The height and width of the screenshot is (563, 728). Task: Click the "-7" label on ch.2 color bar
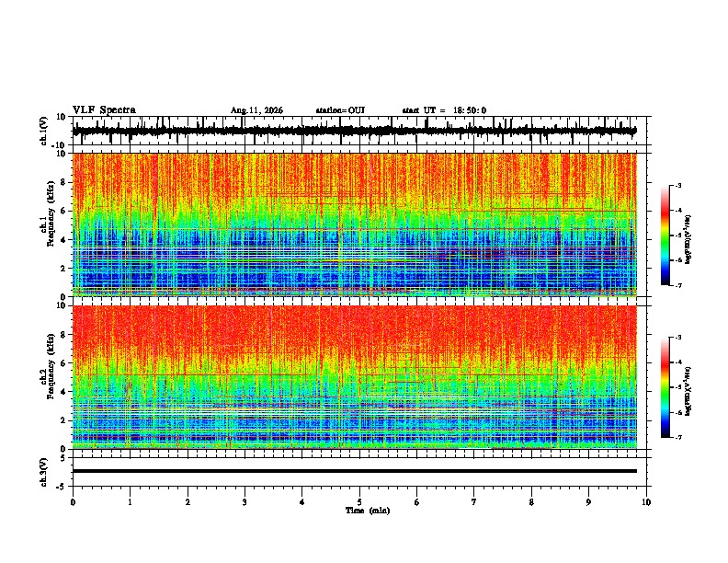tap(678, 437)
